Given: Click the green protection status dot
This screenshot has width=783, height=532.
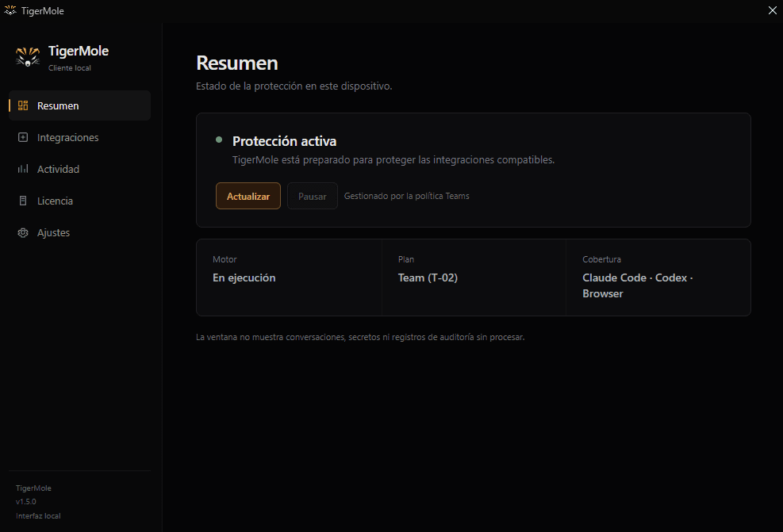Looking at the screenshot, I should click(x=219, y=140).
